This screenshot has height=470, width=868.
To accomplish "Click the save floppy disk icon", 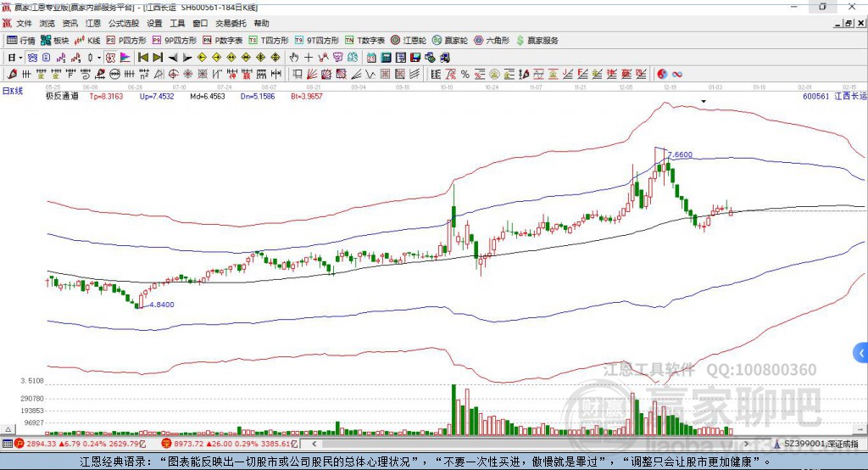I will click(x=416, y=58).
